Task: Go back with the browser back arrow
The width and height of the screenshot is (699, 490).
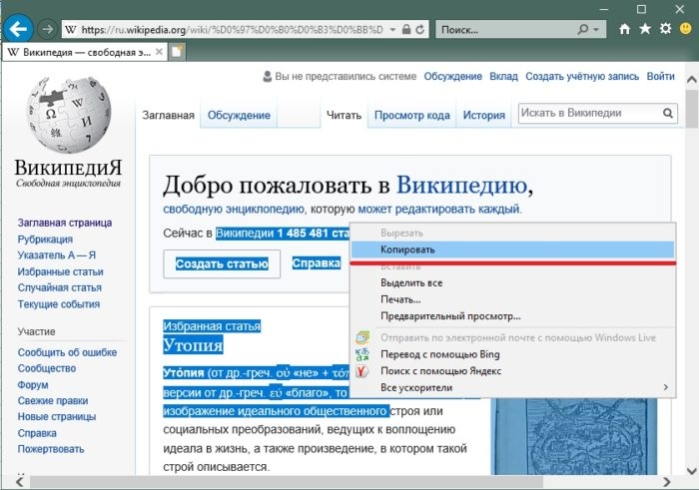Action: coord(18,29)
